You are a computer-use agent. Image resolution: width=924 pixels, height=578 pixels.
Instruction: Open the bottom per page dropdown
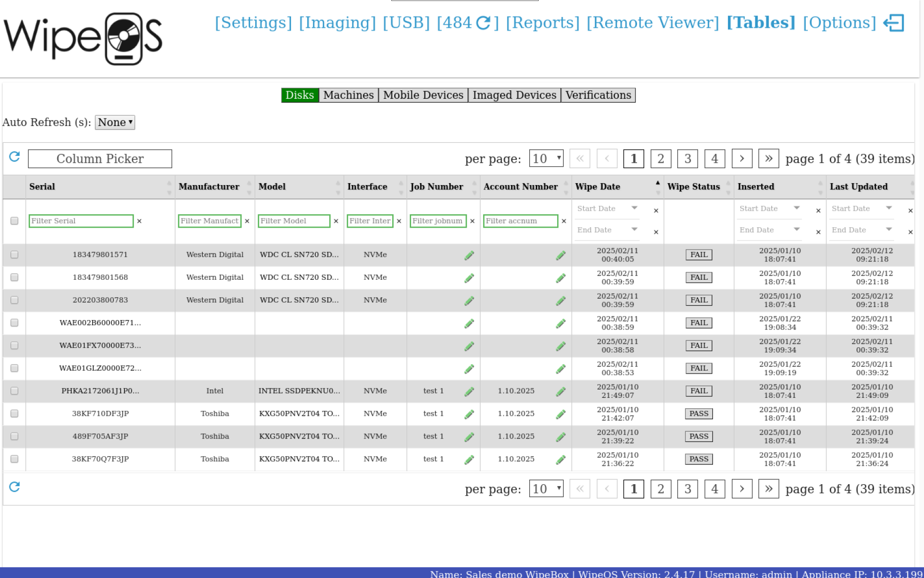[546, 489]
